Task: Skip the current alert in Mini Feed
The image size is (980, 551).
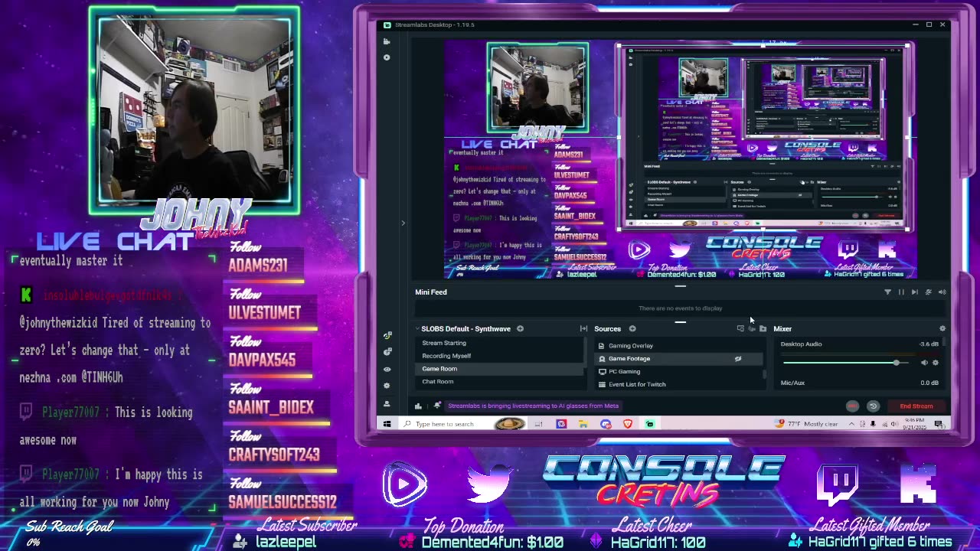Action: coord(915,292)
